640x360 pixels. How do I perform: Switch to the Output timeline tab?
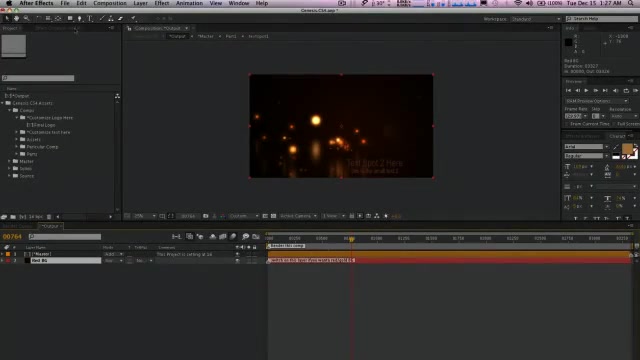click(x=50, y=226)
